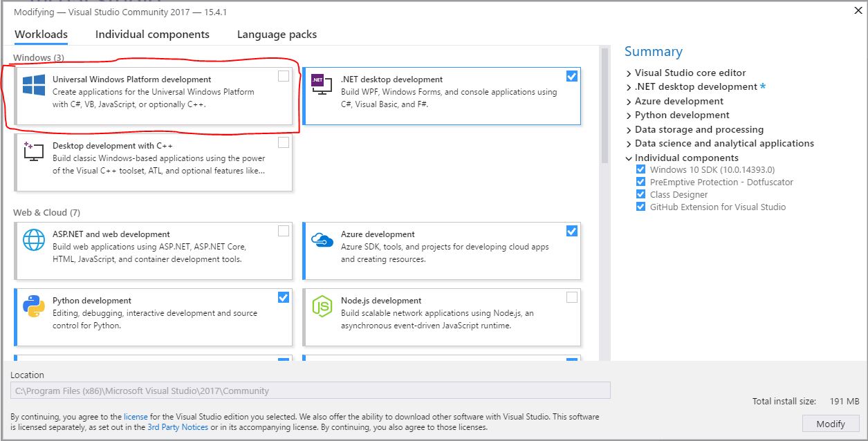Click the Azure development cloud icon
The width and height of the screenshot is (868, 441).
(x=322, y=240)
